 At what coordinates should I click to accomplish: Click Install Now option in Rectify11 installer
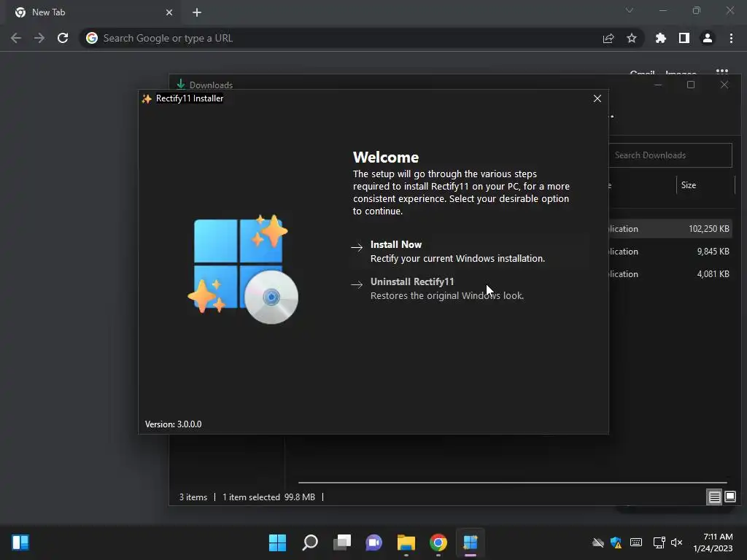coord(469,252)
